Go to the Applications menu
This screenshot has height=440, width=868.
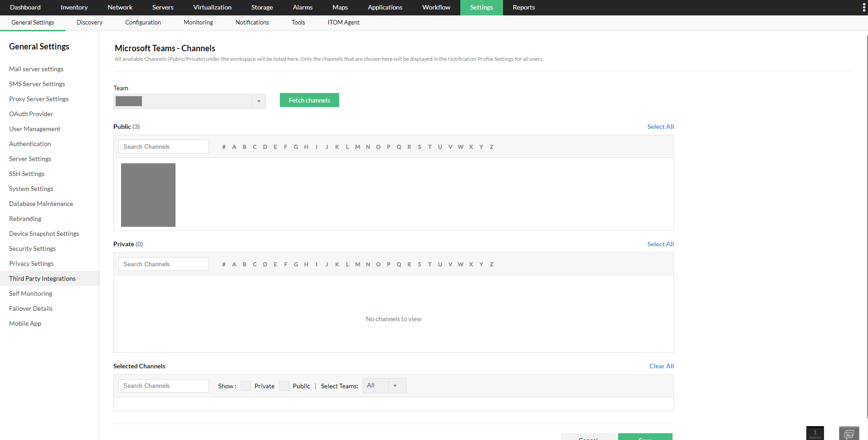[x=385, y=7]
